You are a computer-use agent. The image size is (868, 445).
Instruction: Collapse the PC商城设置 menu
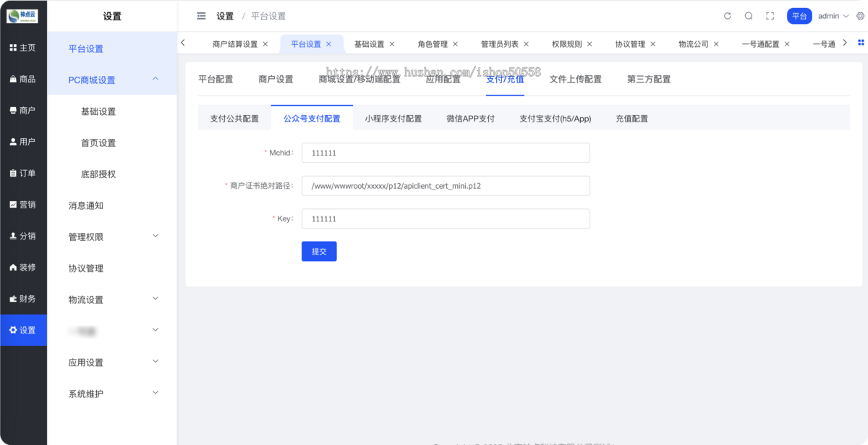(156, 79)
